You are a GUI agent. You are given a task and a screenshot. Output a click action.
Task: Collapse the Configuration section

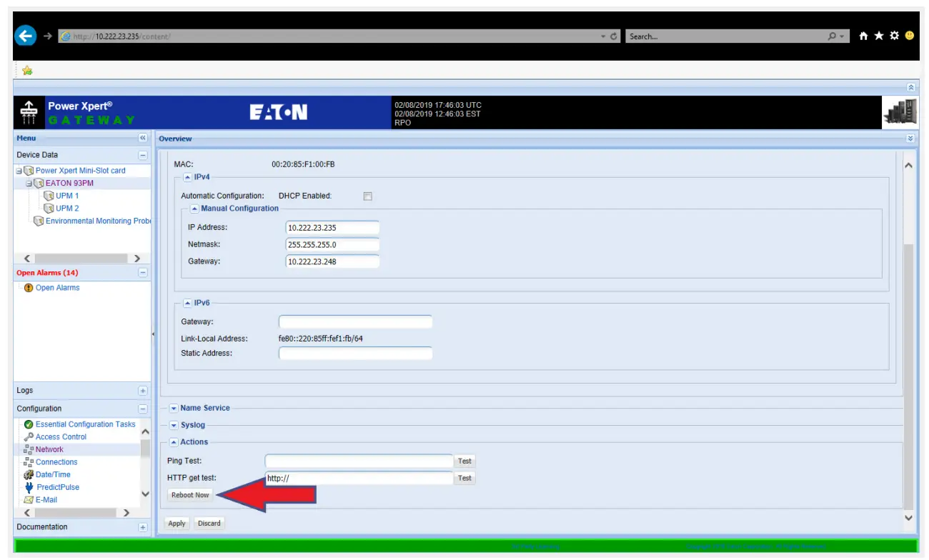(x=143, y=409)
